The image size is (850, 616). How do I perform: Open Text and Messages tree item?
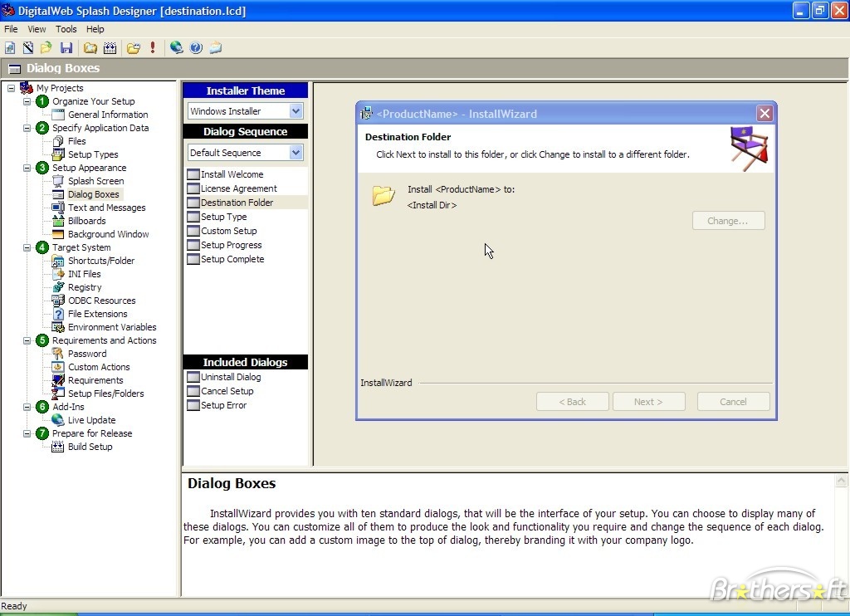(107, 208)
